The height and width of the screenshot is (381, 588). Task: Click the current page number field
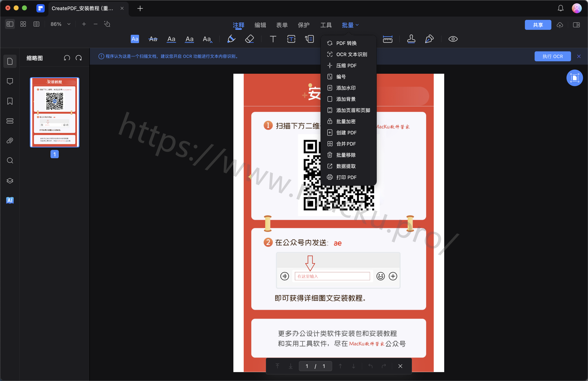pyautogui.click(x=307, y=366)
